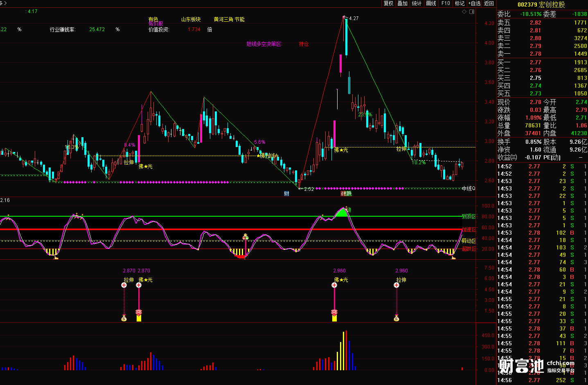Click the 4.27 high price label
The width and height of the screenshot is (588, 385).
[x=354, y=18]
